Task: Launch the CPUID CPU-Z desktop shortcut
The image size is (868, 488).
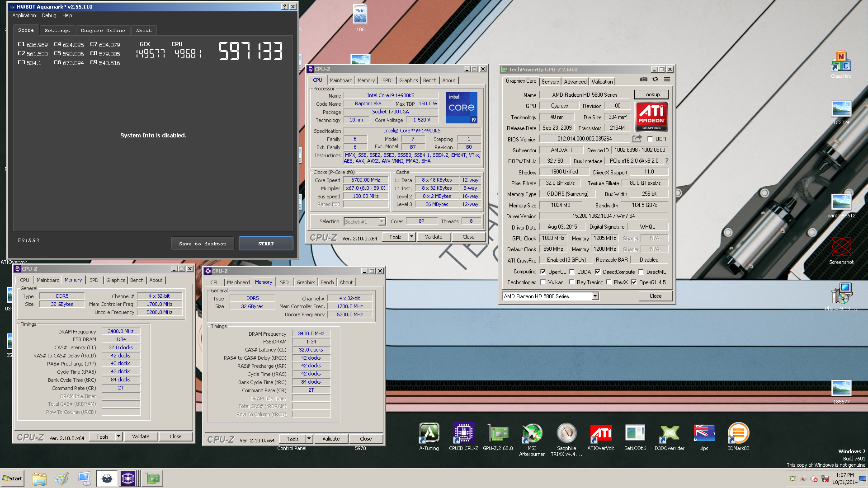Action: [x=463, y=436]
